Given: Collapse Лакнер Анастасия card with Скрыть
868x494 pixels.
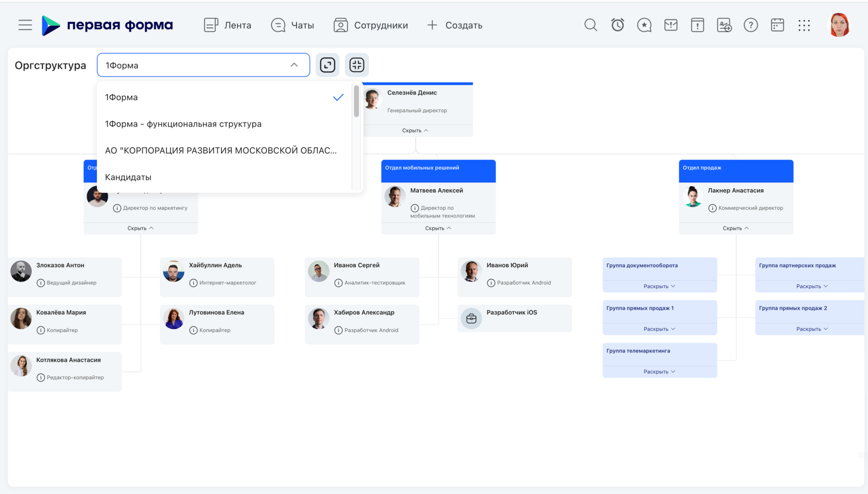Looking at the screenshot, I should 736,228.
